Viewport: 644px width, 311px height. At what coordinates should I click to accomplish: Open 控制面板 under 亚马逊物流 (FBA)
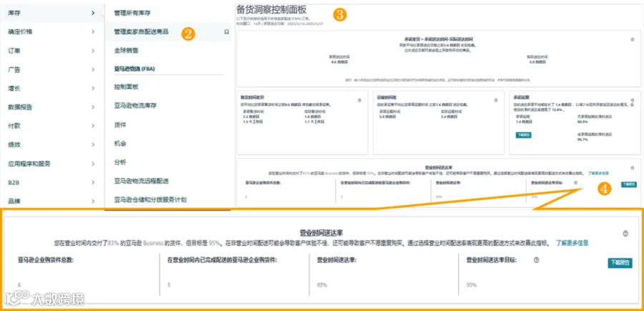click(x=126, y=87)
